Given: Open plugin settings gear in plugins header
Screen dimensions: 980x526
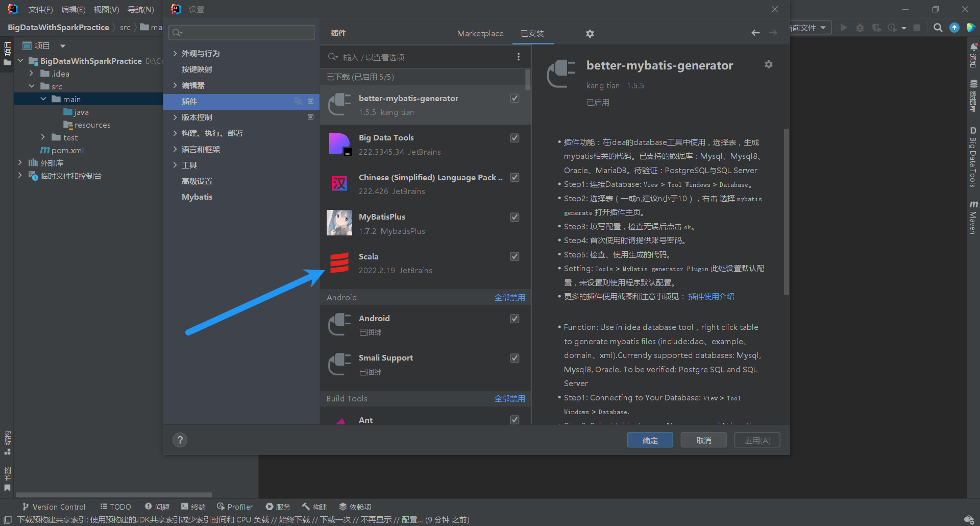Looking at the screenshot, I should (x=590, y=34).
